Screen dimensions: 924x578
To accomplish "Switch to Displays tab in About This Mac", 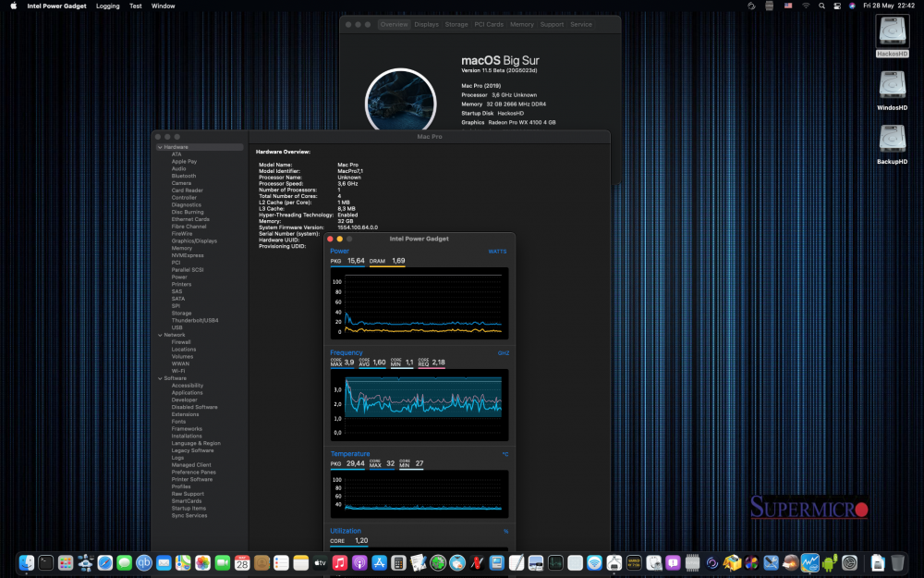I will (x=427, y=25).
